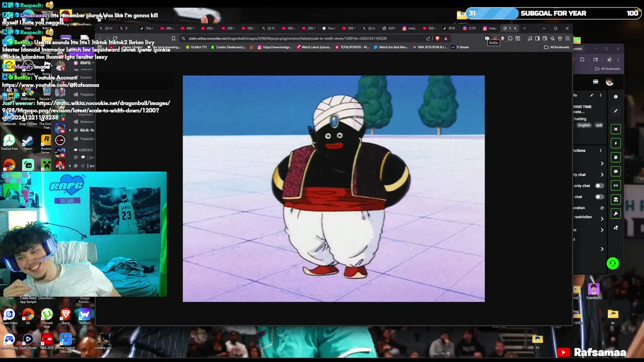Click the lightning bolt icon in the dashboard sidebar

[616, 143]
